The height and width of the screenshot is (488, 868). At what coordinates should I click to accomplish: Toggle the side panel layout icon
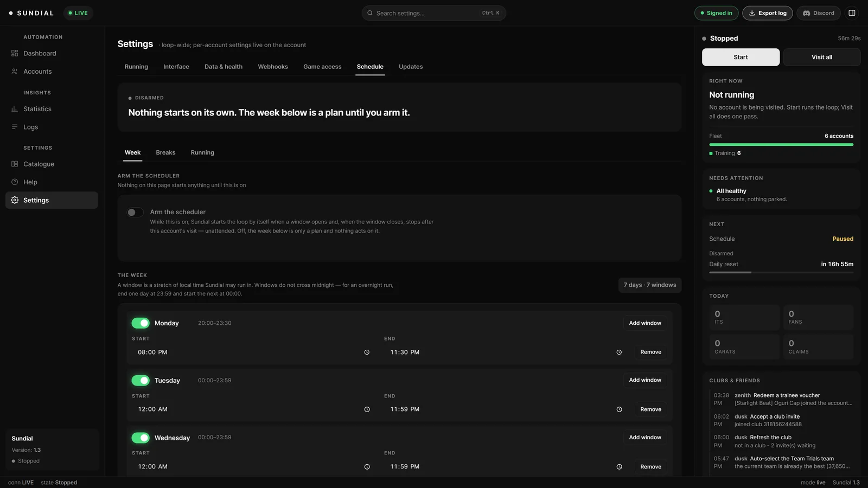coord(852,13)
